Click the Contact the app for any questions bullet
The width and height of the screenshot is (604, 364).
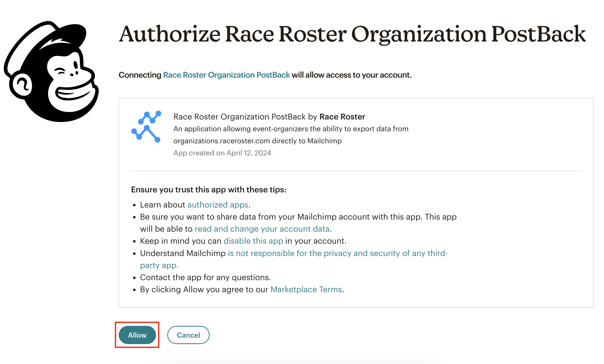pos(205,277)
